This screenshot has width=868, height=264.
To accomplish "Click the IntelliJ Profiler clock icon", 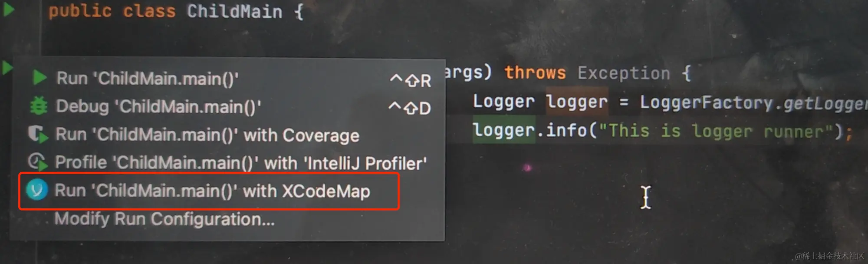I will click(x=38, y=162).
